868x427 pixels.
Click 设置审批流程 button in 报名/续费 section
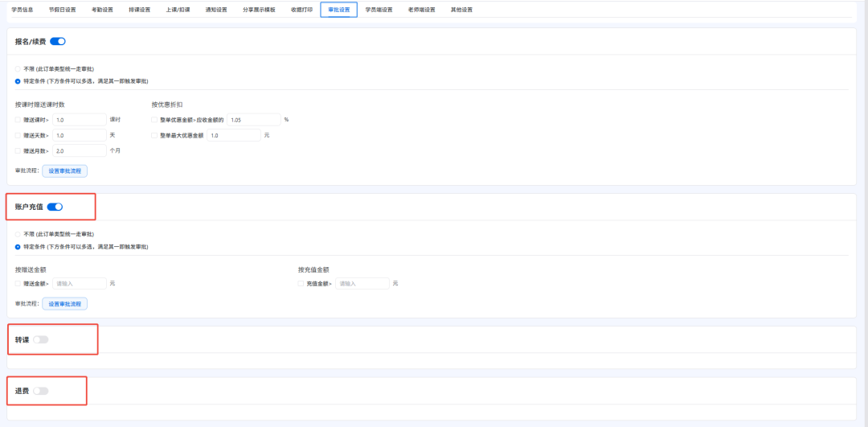(64, 170)
